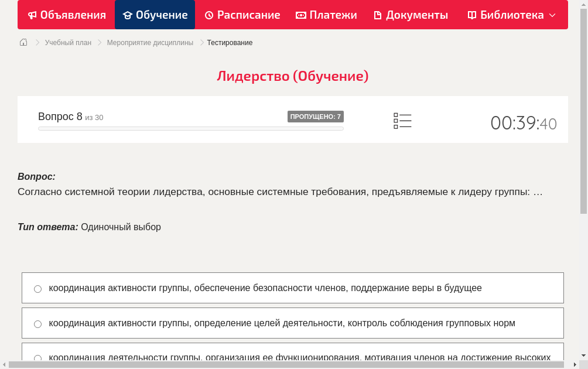Image resolution: width=588 pixels, height=369 pixels.
Task: Click the home icon in the breadcrumb
Action: click(x=23, y=42)
